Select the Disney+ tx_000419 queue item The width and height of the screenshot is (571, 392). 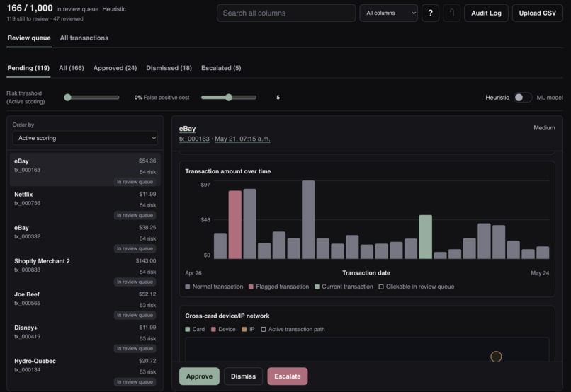coord(85,337)
